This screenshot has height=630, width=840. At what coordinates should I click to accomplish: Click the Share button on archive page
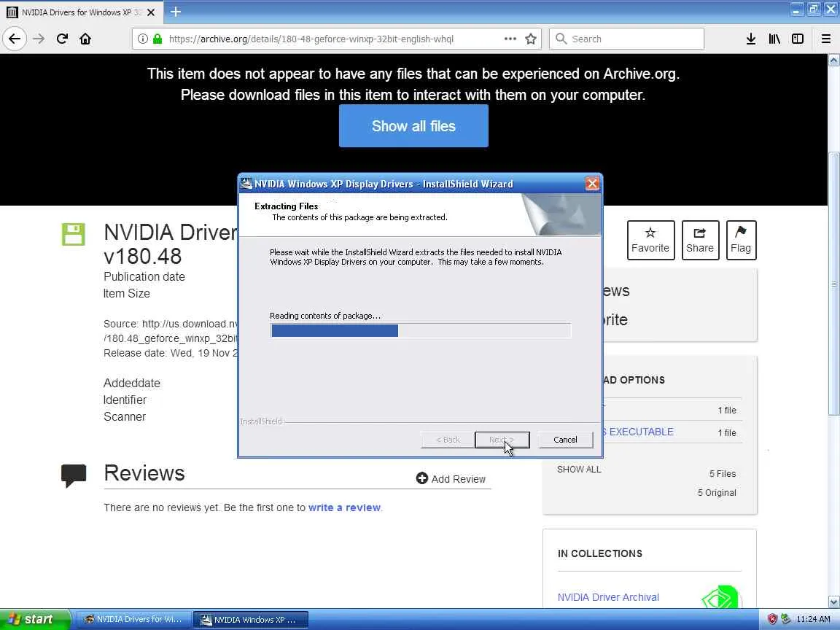point(700,240)
